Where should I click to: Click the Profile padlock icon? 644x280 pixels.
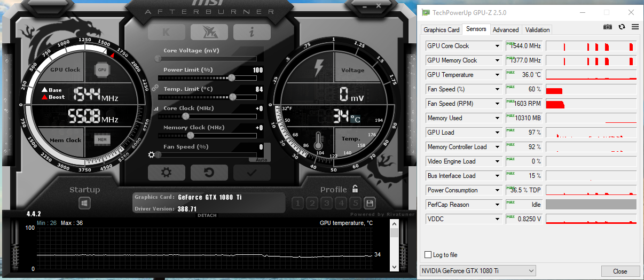[355, 189]
